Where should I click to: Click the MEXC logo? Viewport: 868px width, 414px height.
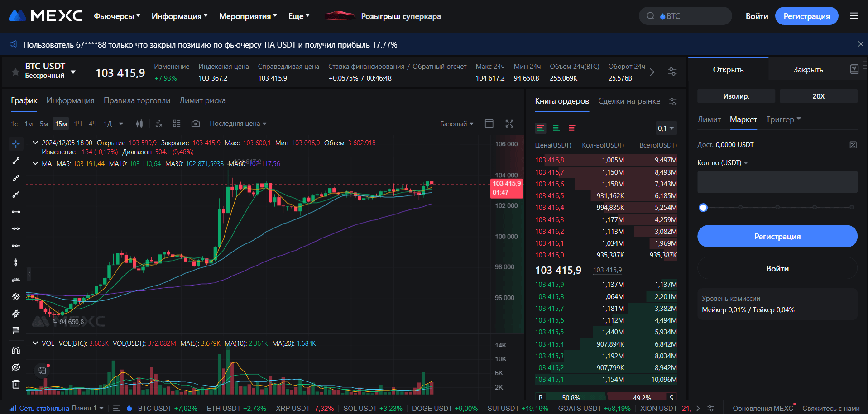(x=45, y=16)
